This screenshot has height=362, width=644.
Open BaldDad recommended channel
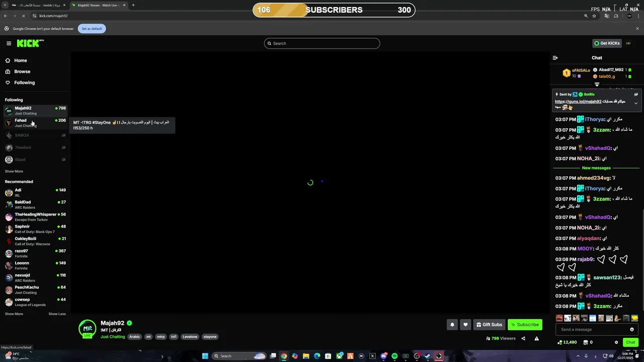point(35,205)
